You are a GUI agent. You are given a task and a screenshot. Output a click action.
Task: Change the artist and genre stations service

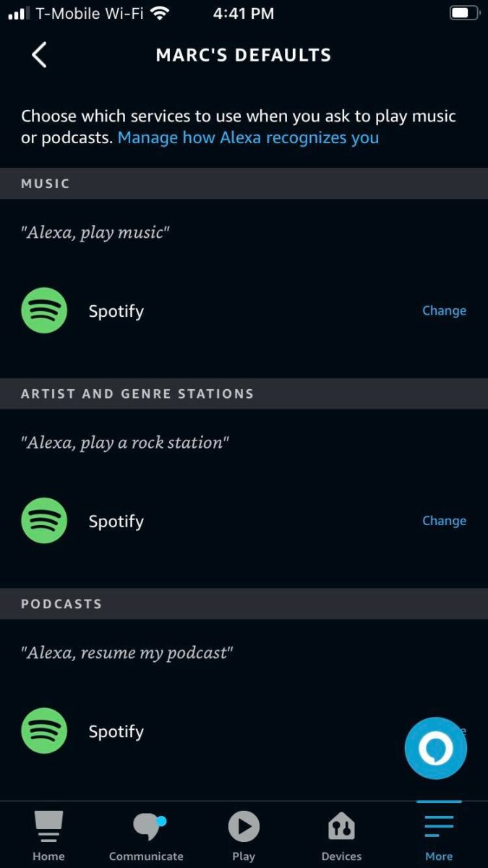pyautogui.click(x=444, y=521)
